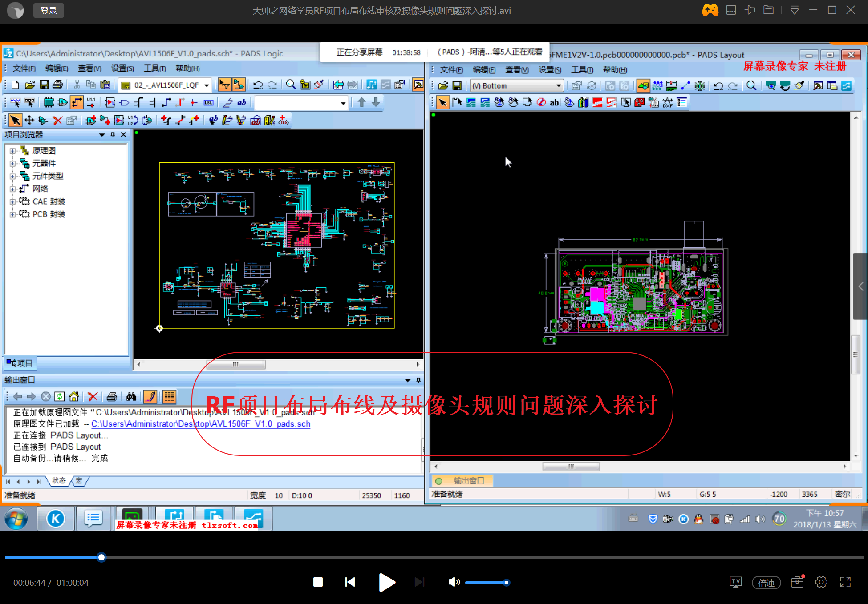
Task: Toggle Select Nets filter in PADS Logic
Action: pyautogui.click(x=77, y=103)
